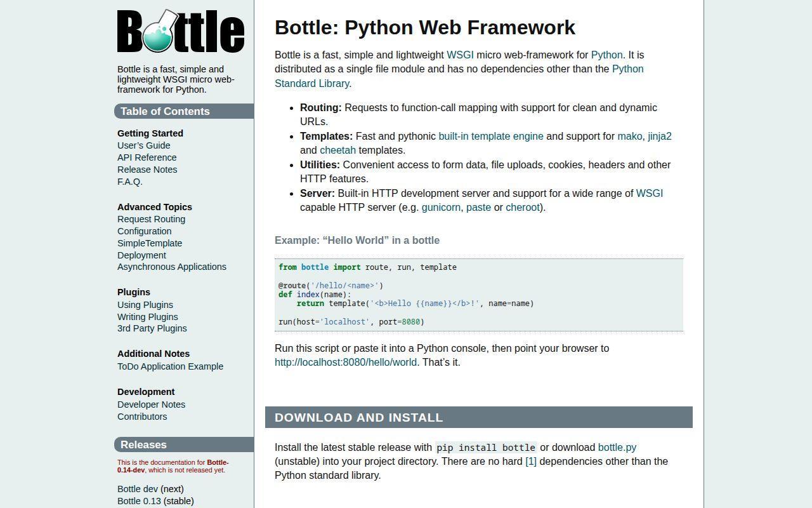This screenshot has width=812, height=508.
Task: Open the cheroot link
Action: pos(523,208)
